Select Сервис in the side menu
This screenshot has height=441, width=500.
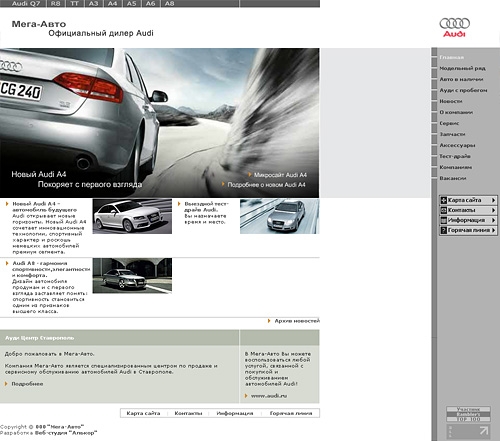[449, 123]
